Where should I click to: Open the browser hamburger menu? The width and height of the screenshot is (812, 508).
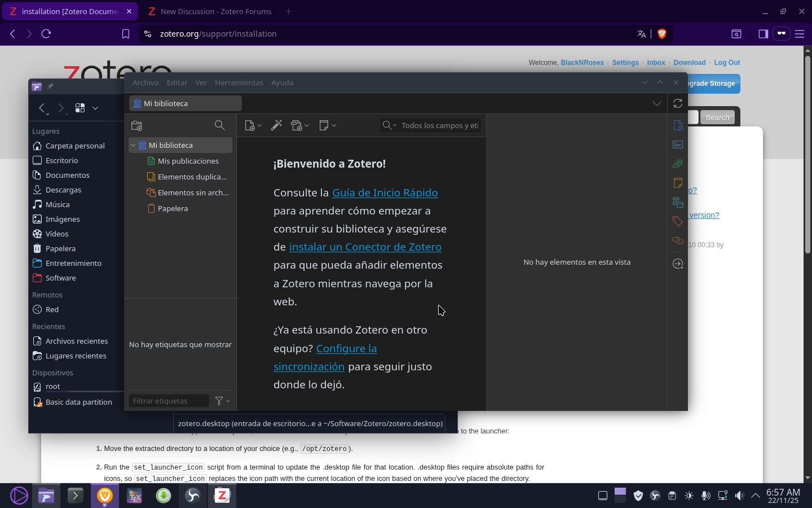click(x=800, y=34)
